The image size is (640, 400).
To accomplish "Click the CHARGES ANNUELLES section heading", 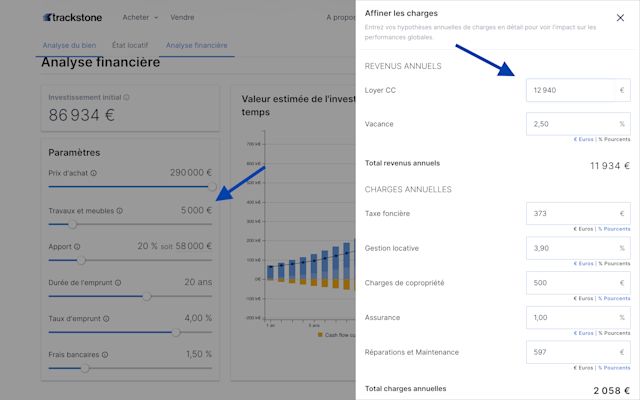I will (x=408, y=189).
